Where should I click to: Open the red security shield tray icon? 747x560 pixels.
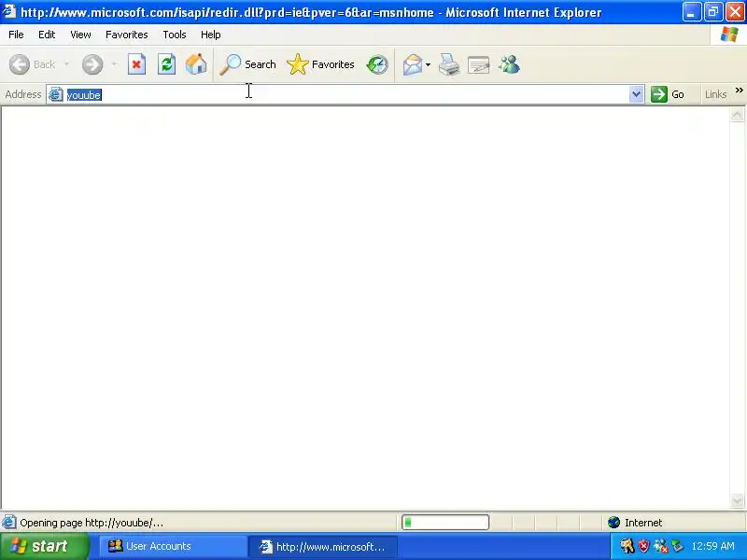point(643,546)
